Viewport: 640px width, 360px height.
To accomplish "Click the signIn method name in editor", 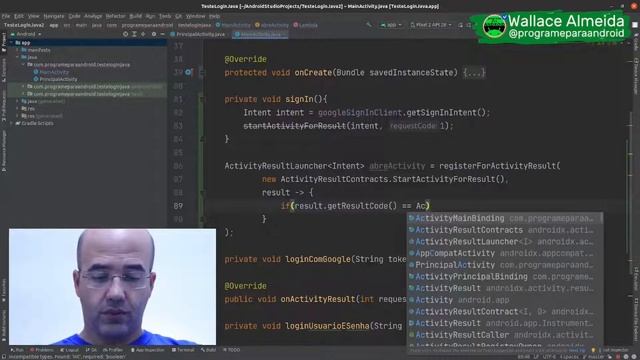I will 299,99.
